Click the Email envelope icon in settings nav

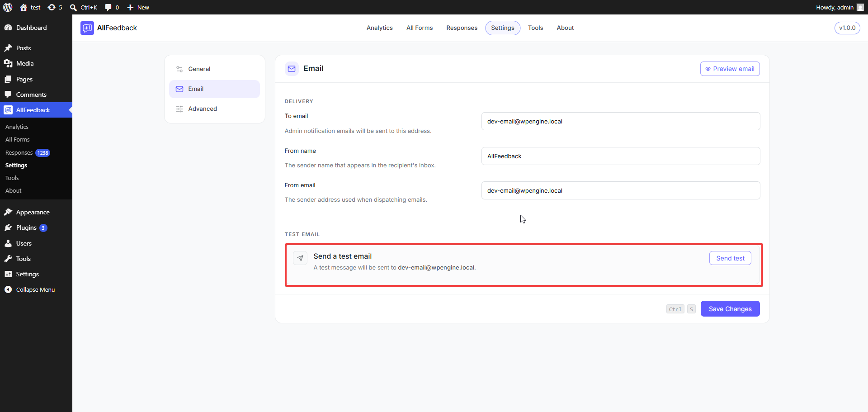point(179,89)
